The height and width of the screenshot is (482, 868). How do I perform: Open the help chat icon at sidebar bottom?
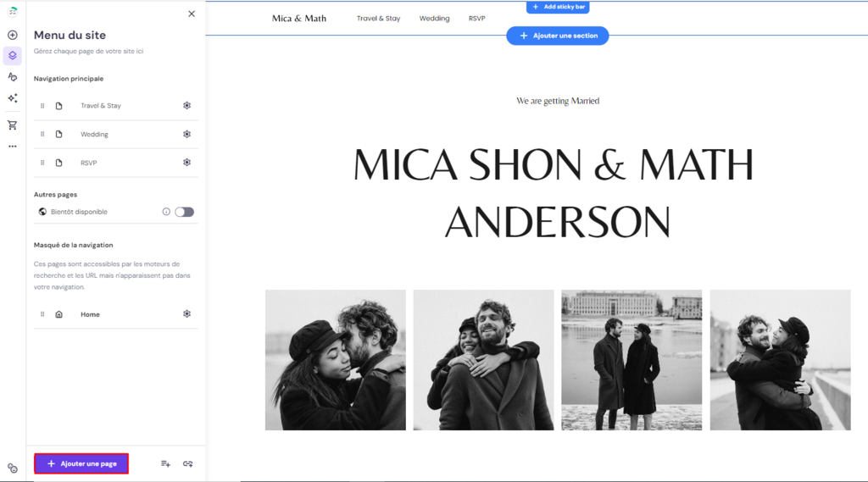tap(12, 468)
